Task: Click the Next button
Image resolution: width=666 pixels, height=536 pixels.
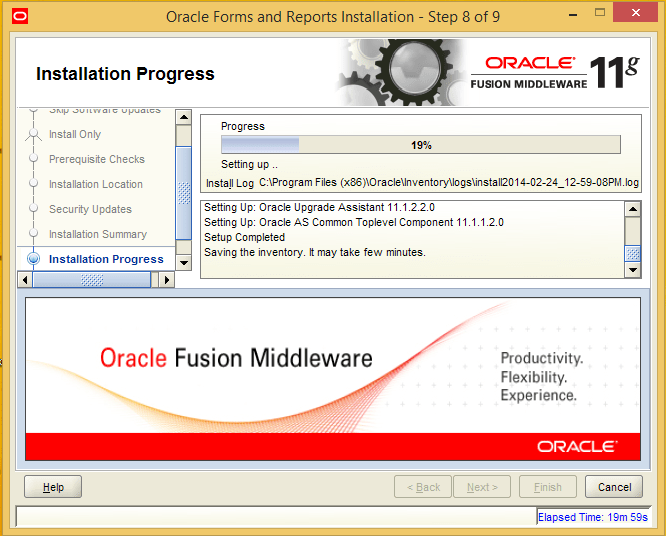Action: [482, 487]
